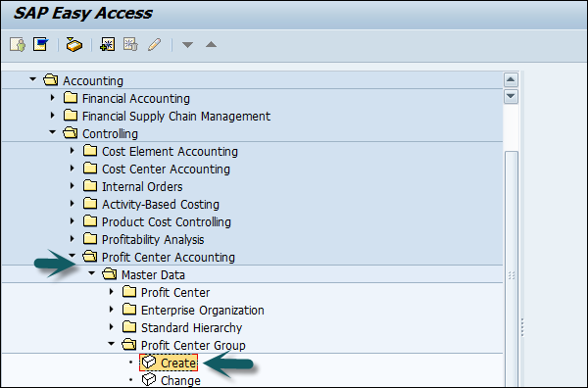
Task: Click the User Menu toolbar icon
Action: 18,45
